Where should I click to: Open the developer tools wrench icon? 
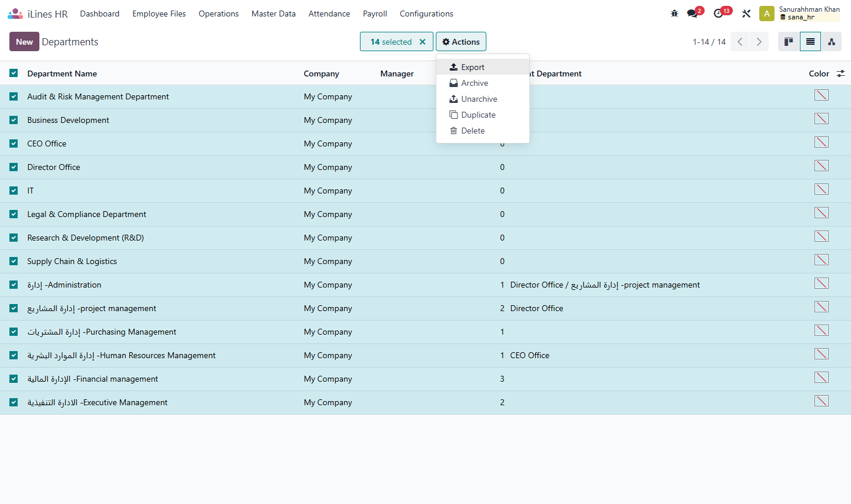point(746,14)
